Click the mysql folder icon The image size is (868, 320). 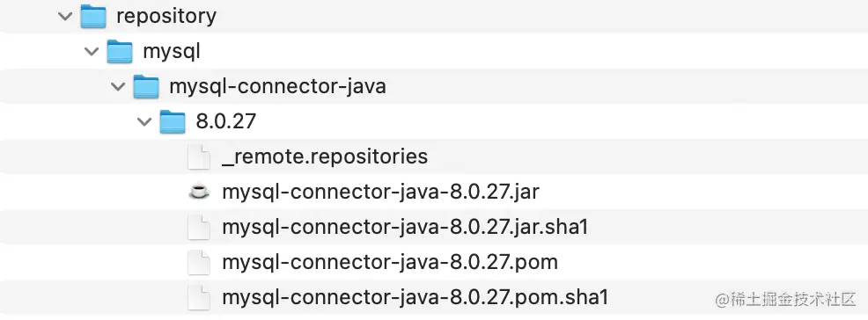pyautogui.click(x=120, y=51)
